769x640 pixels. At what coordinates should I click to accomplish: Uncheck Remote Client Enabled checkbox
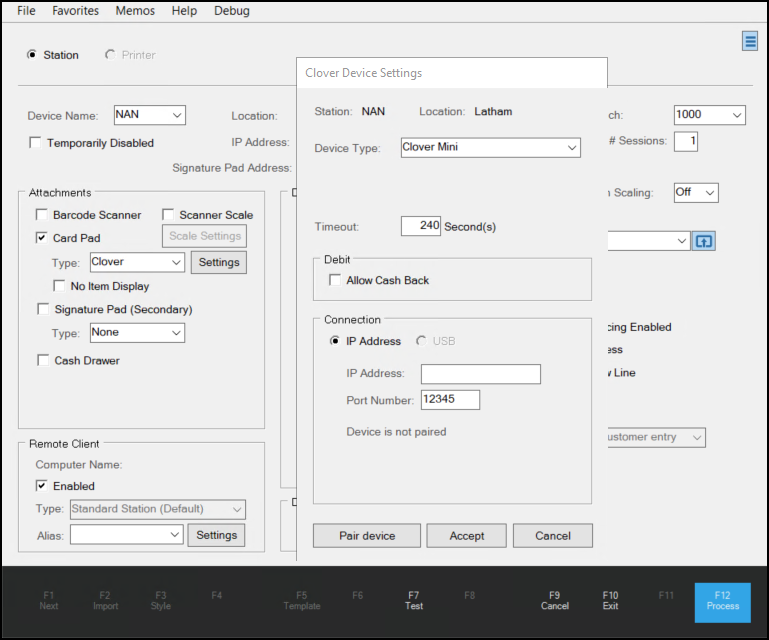[x=42, y=486]
